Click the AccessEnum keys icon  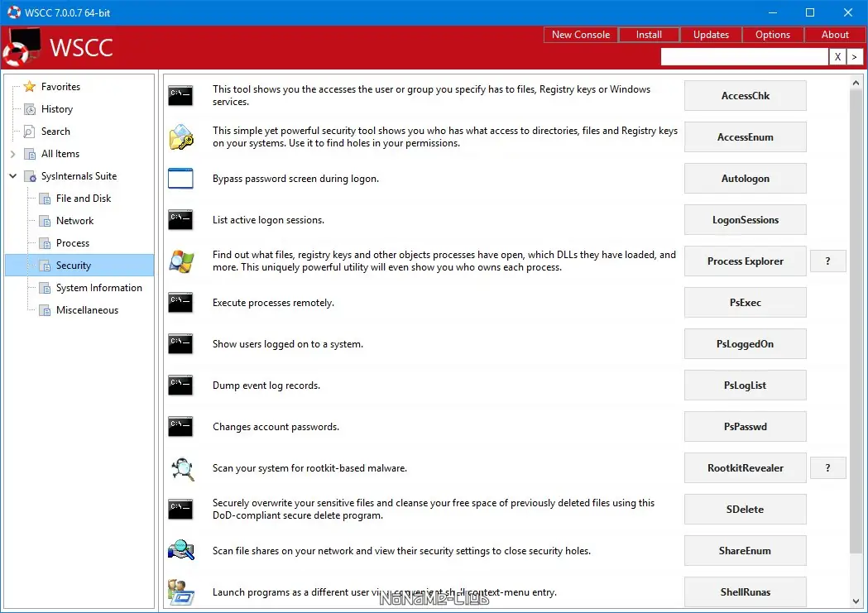(x=180, y=136)
